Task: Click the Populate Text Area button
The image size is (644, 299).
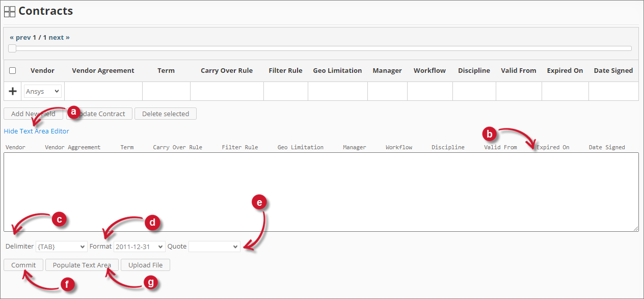Action: point(82,265)
